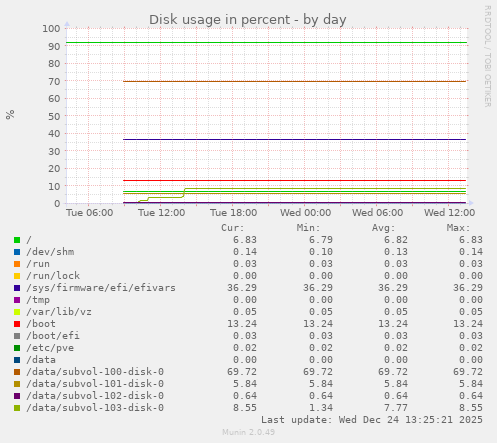Select the /run/lock legend label

pos(53,276)
